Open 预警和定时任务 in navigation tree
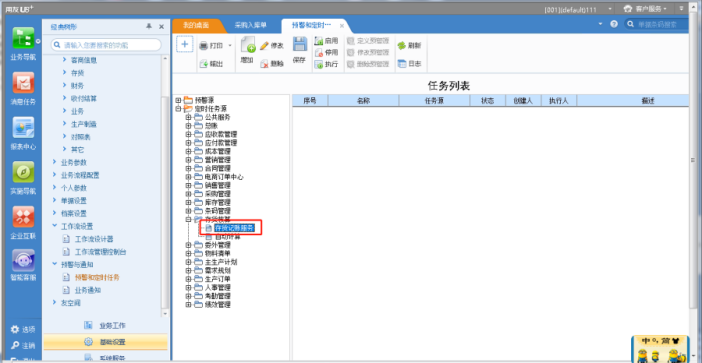This screenshot has width=702, height=363. [x=97, y=277]
